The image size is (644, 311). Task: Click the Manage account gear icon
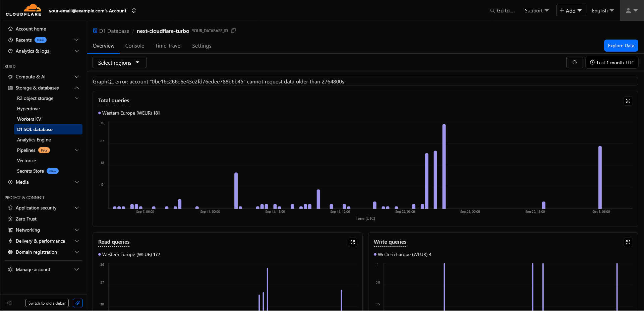coord(10,269)
